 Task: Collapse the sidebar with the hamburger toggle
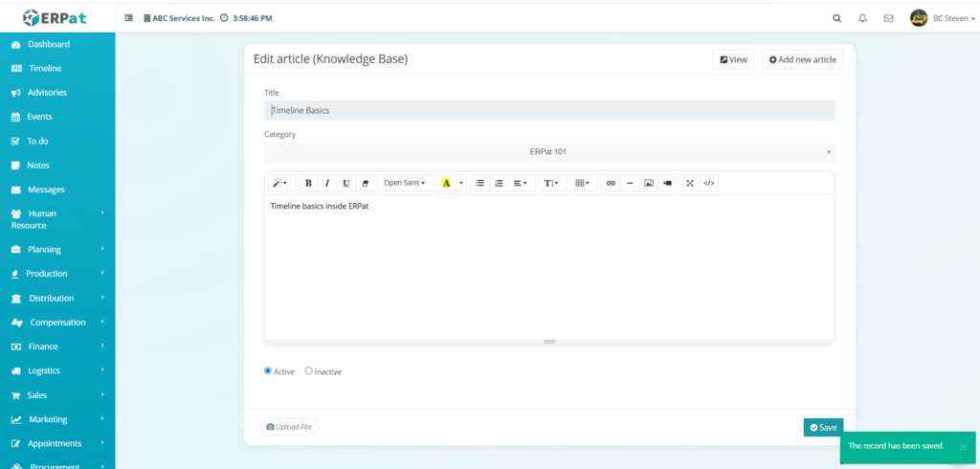click(x=129, y=18)
